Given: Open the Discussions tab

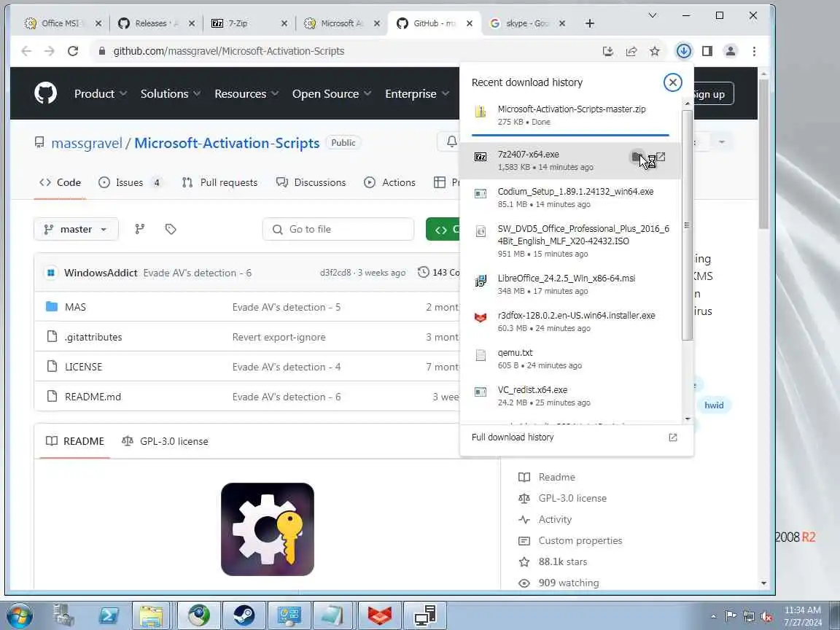Looking at the screenshot, I should (x=311, y=183).
